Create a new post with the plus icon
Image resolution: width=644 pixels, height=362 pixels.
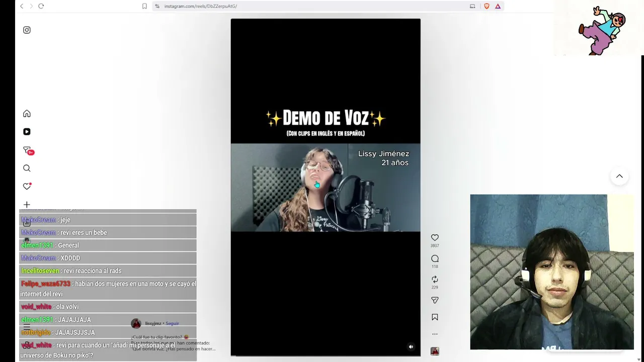coord(27,205)
